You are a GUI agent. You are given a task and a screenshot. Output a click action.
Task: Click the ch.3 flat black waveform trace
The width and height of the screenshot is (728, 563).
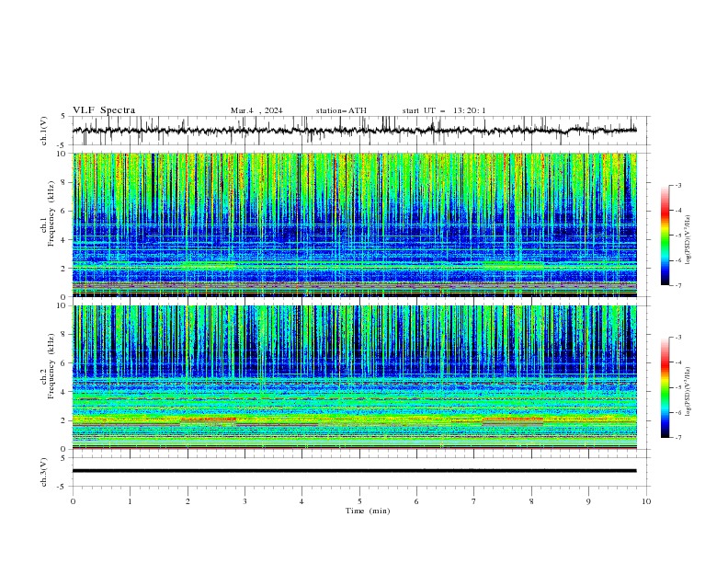[354, 471]
